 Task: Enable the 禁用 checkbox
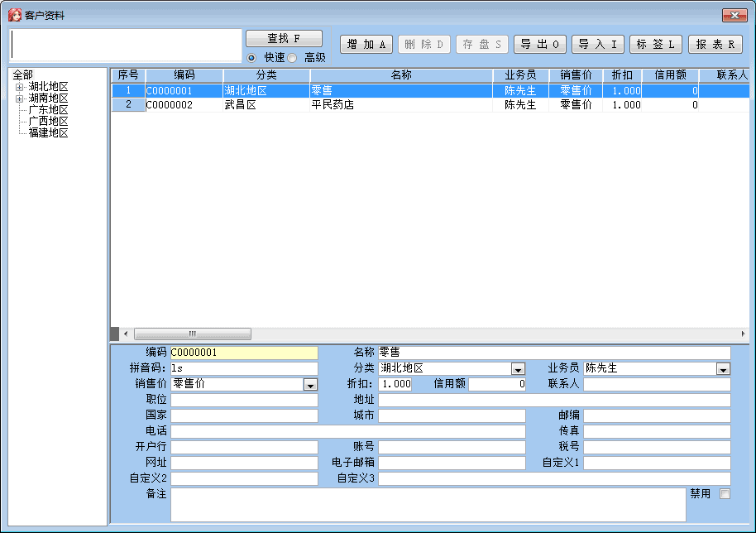coord(725,494)
